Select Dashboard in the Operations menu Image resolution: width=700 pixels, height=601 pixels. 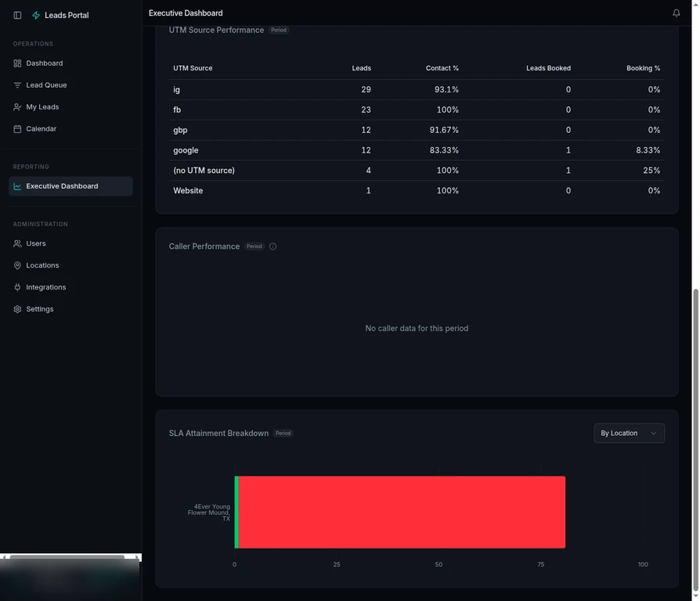43,63
